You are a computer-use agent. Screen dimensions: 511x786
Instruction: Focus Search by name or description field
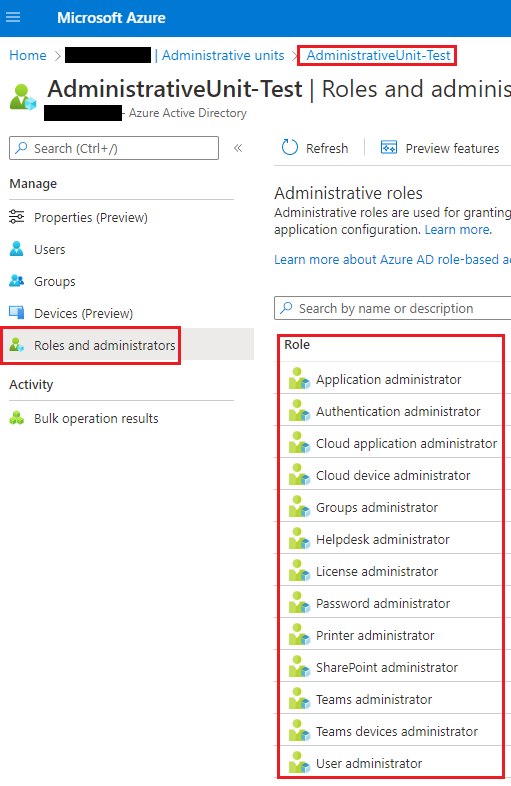pyautogui.click(x=393, y=308)
